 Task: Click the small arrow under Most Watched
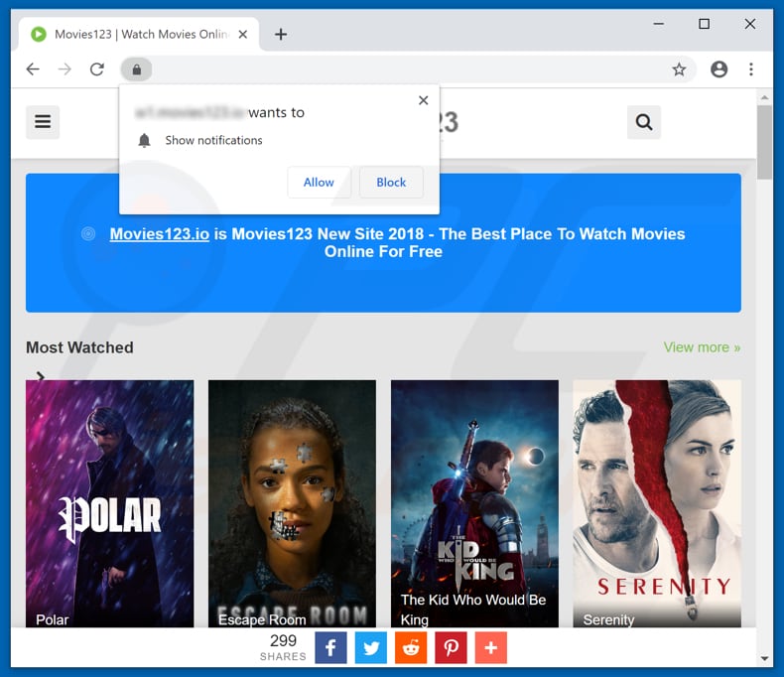[40, 375]
